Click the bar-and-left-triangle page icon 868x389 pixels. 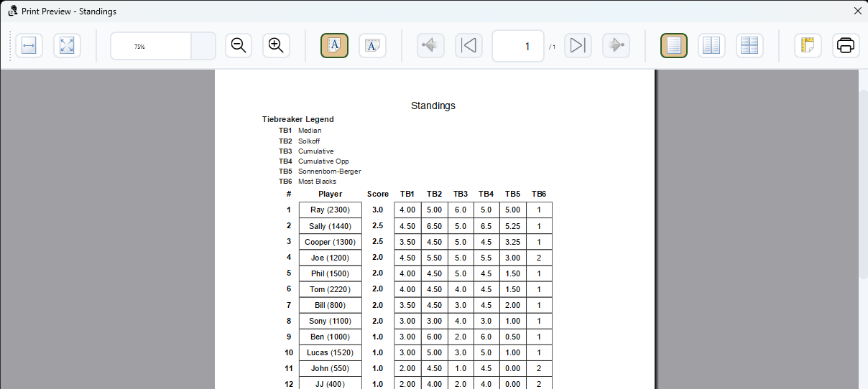pos(468,46)
